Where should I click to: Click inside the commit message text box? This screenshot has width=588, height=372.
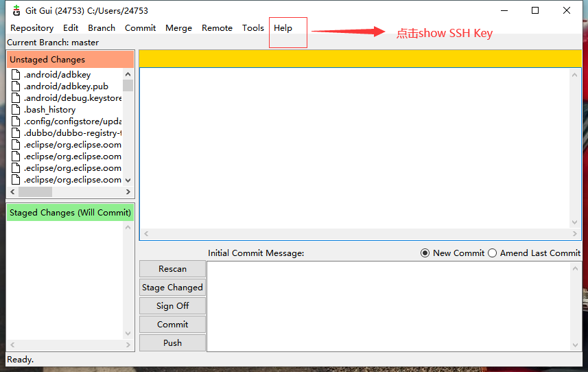click(388, 306)
